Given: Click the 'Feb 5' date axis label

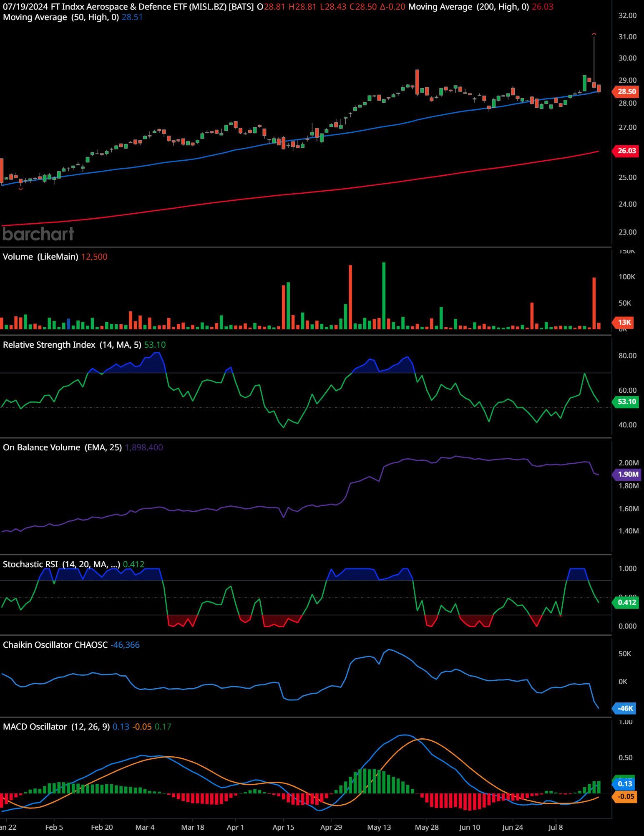Looking at the screenshot, I should [x=54, y=827].
